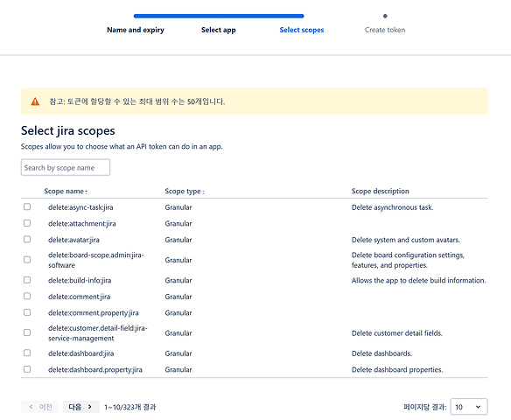Select the delete:dashboard:jira checkbox
Viewport: 511px width, 420px height.
(27, 353)
